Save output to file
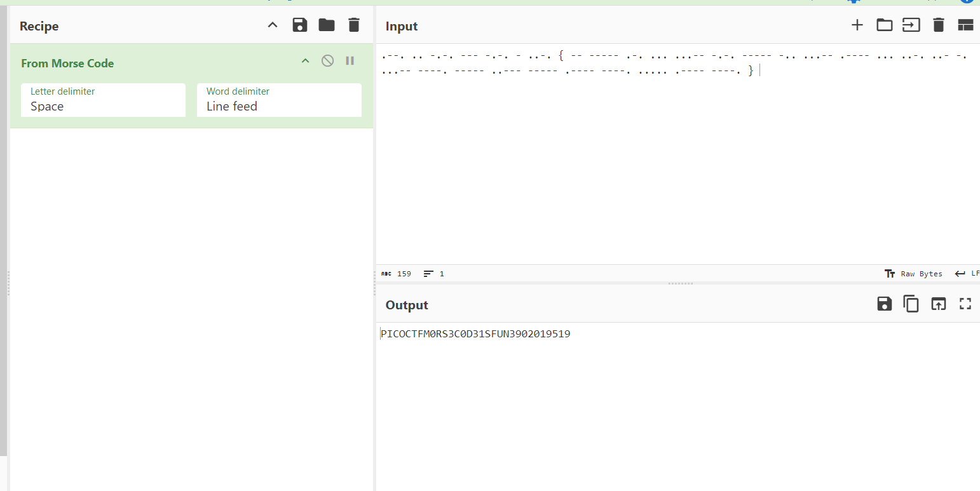Screen dimensions: 980x491 [884, 304]
